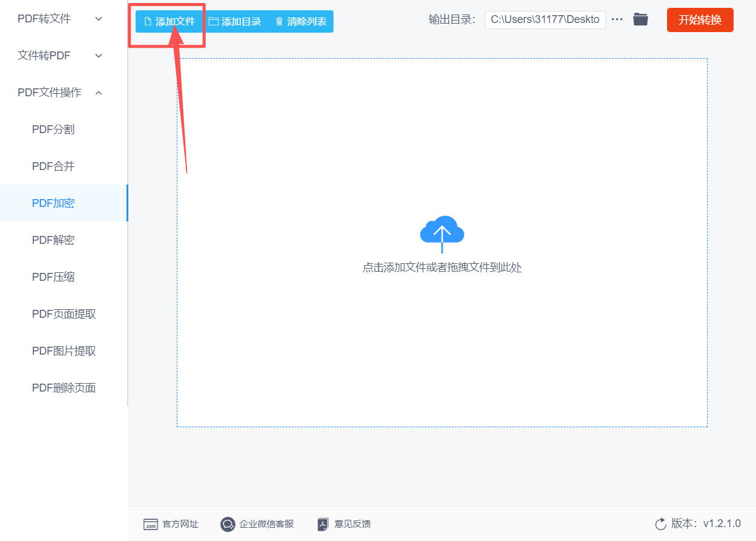This screenshot has height=541, width=756.
Task: Click the 添加文件 button
Action: tap(169, 22)
